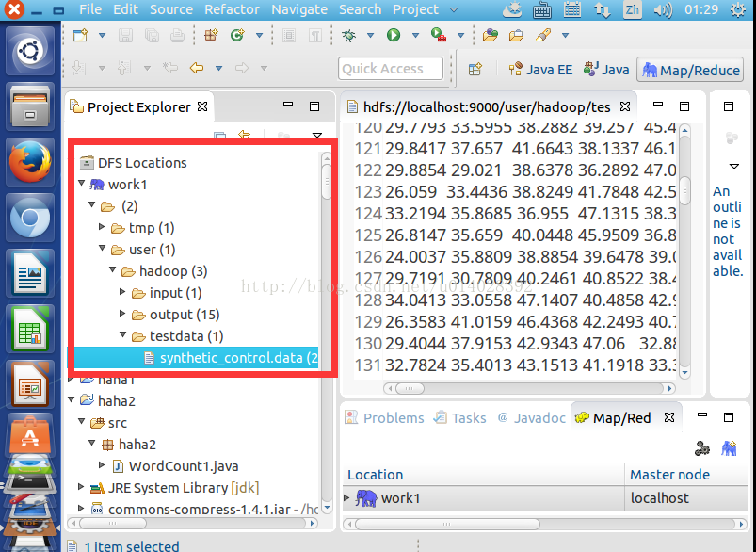Click the Debug bug icon

click(x=348, y=35)
